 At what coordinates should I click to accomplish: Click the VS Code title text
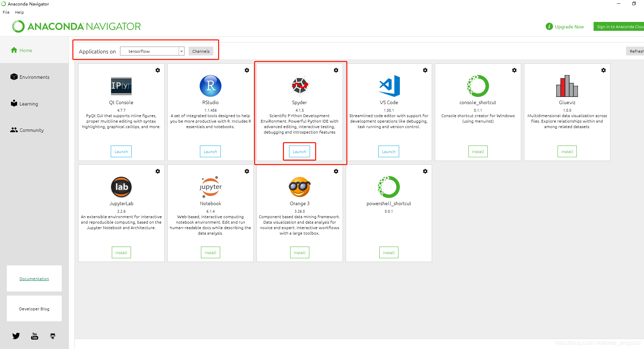pyautogui.click(x=389, y=102)
